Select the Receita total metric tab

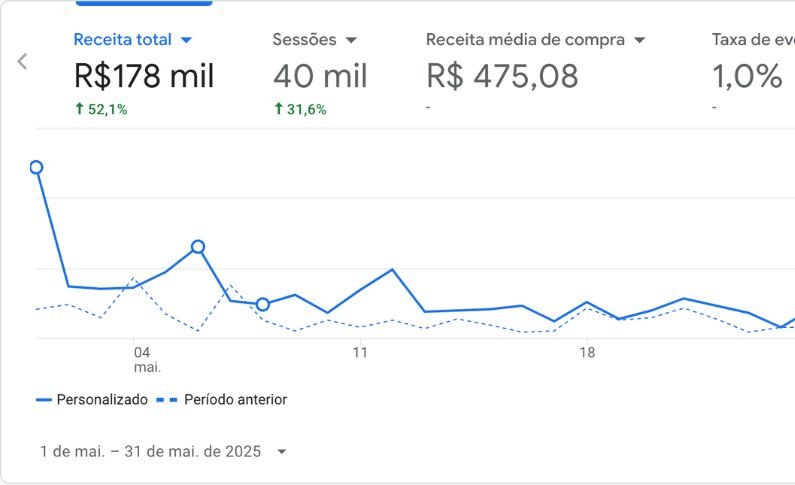[x=123, y=41]
